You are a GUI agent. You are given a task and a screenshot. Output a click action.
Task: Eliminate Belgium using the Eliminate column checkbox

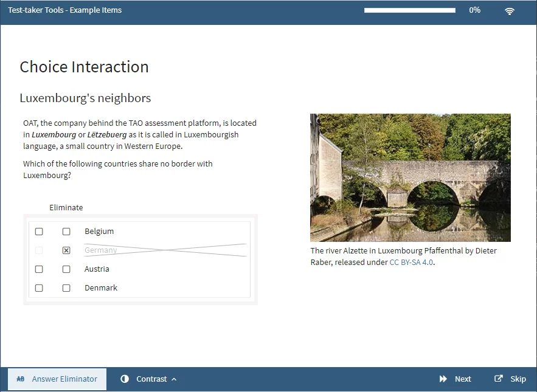point(66,231)
